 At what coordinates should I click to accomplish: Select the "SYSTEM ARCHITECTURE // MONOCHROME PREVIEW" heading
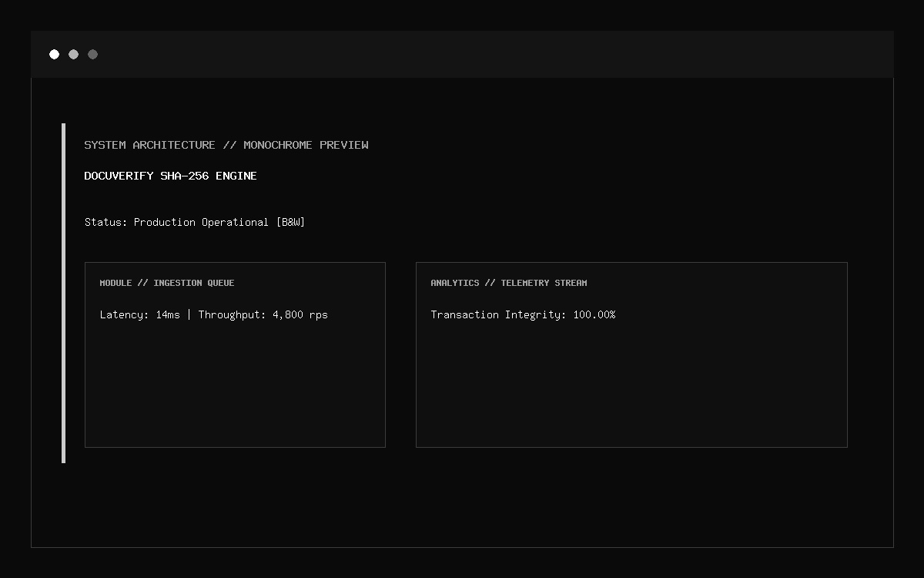pyautogui.click(x=226, y=145)
